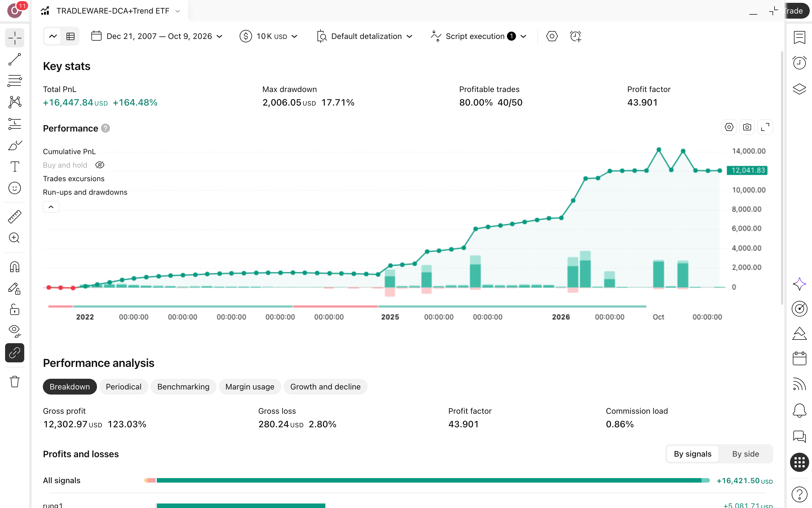Select the text annotation tool
Image resolution: width=812 pixels, height=508 pixels.
15,167
